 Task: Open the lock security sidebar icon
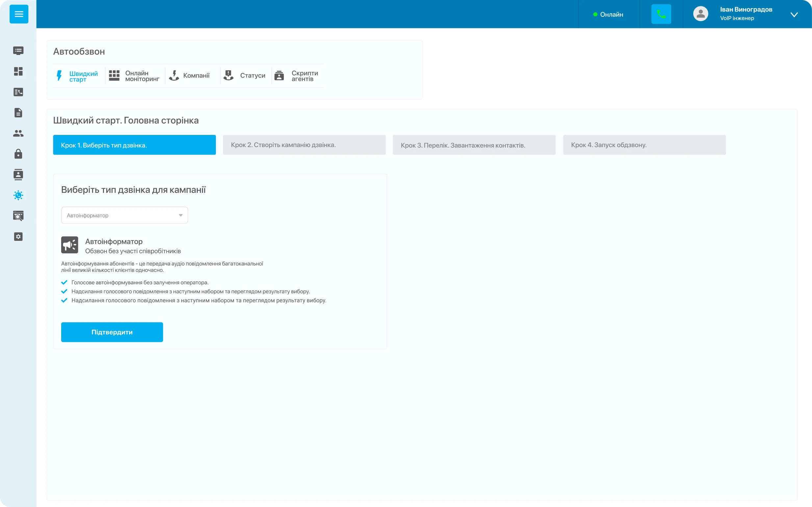click(18, 154)
